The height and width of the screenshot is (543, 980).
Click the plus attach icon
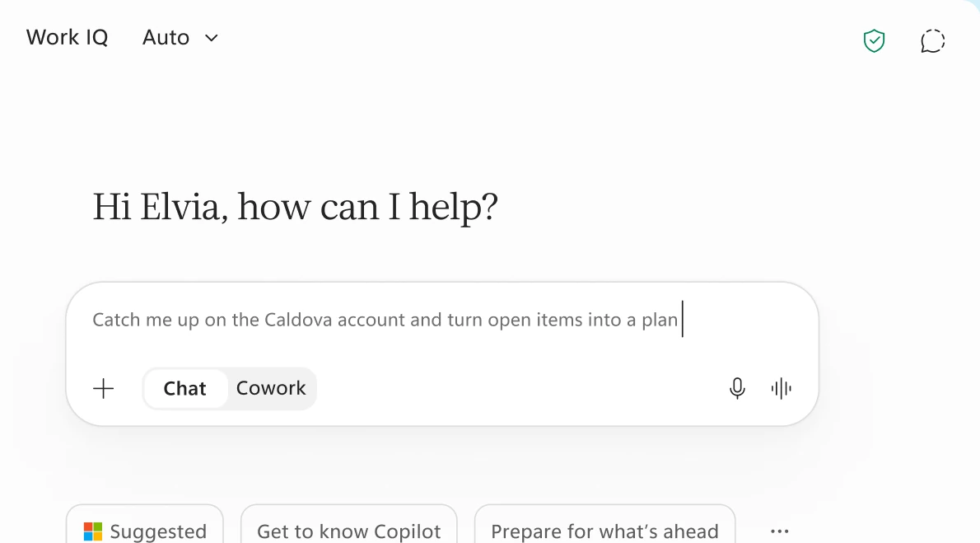click(104, 388)
